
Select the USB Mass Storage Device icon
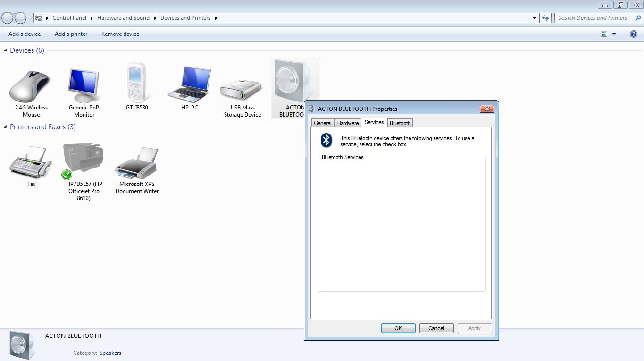241,90
